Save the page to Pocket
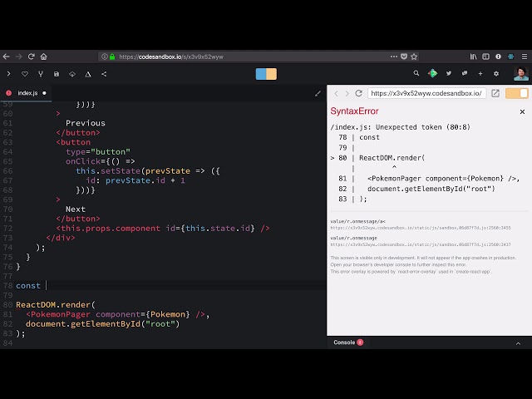 pyautogui.click(x=404, y=57)
